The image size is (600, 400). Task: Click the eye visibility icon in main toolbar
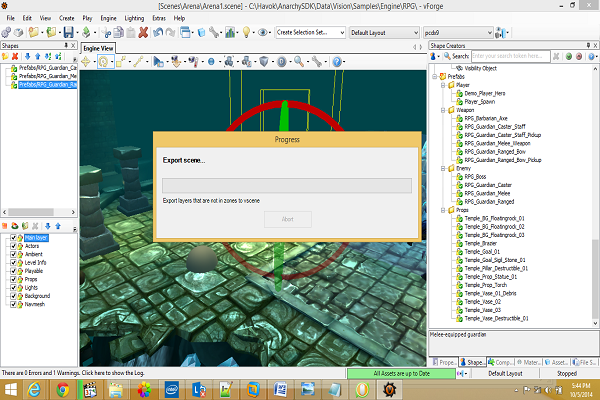tap(262, 33)
